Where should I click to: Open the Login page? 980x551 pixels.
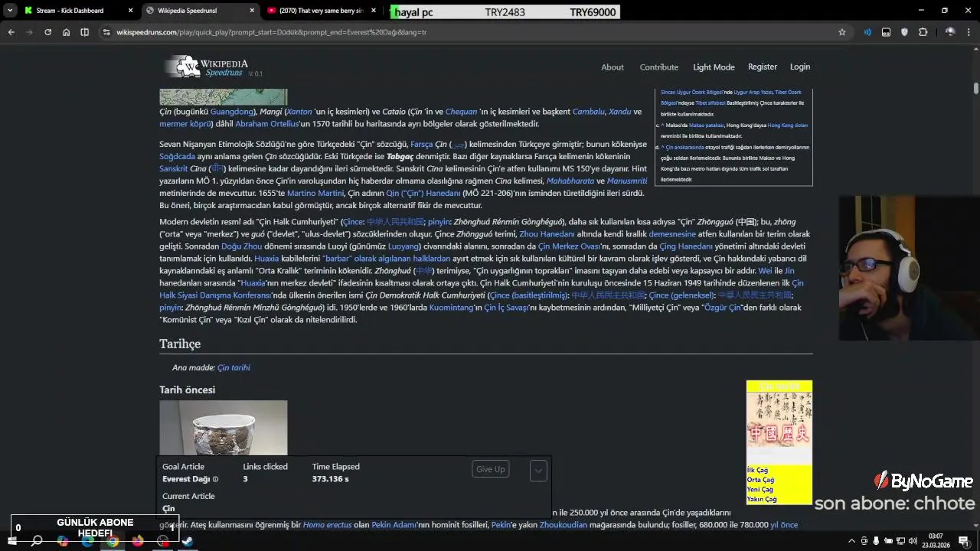(800, 67)
